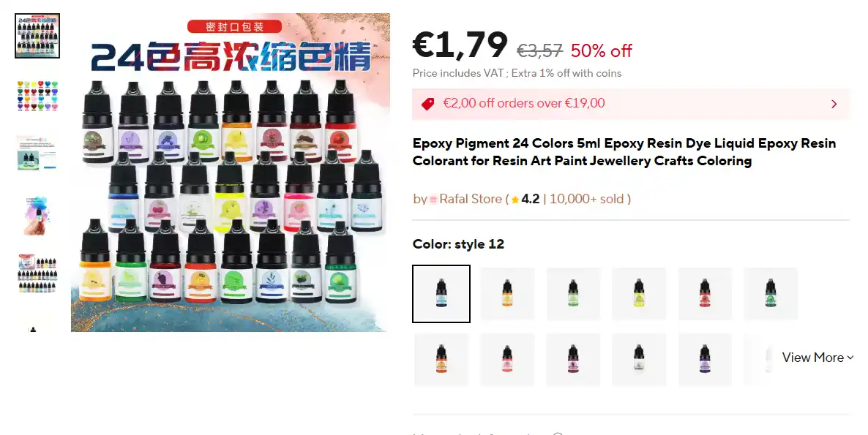Screen dimensions: 868x435
Task: Choose the red bottle color option
Action: click(x=705, y=293)
